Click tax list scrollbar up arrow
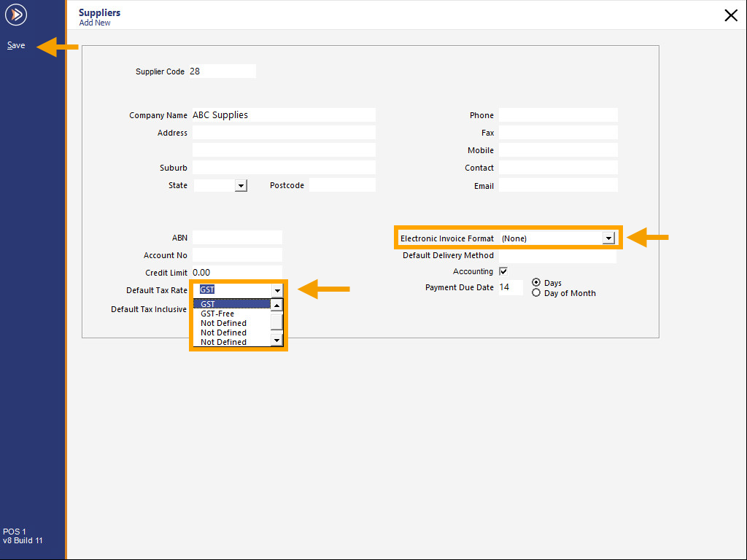747x560 pixels. pyautogui.click(x=276, y=305)
